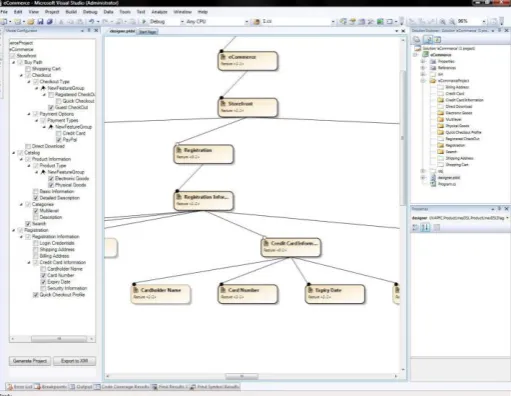Click the green grid toolbar icon
The width and height of the screenshot is (511, 396).
[x=380, y=21]
